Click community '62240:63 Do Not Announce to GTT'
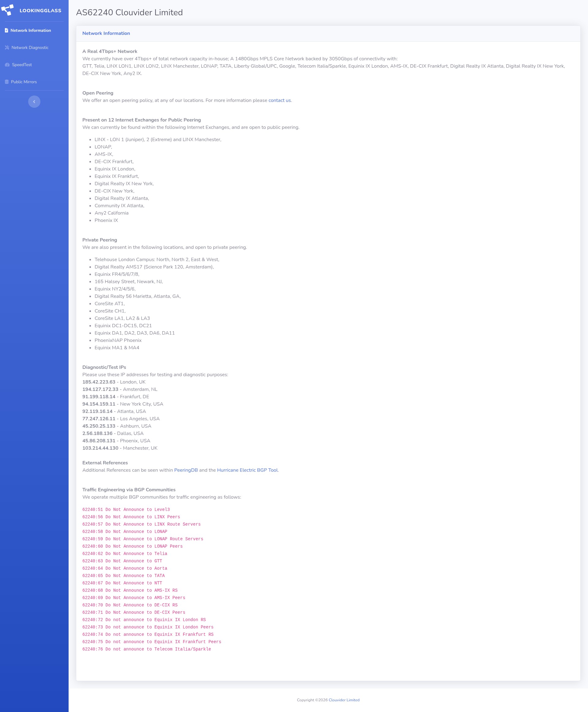This screenshot has width=588, height=712. (x=122, y=561)
